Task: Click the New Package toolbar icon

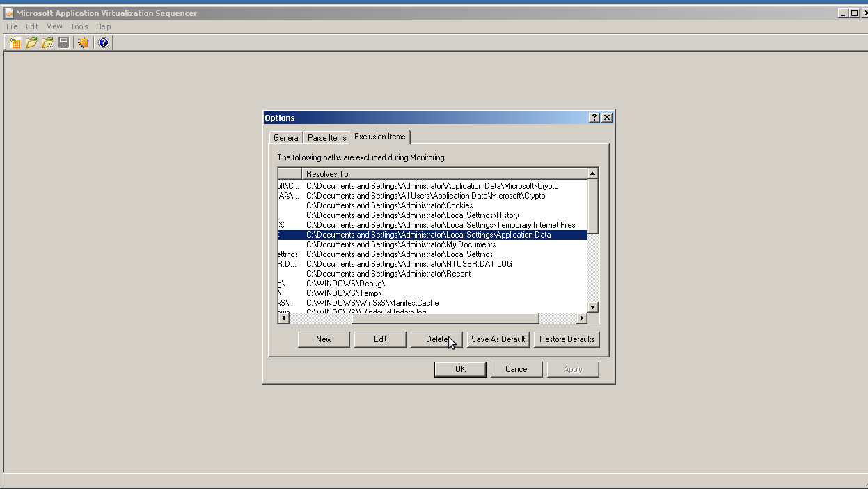Action: pyautogui.click(x=15, y=42)
